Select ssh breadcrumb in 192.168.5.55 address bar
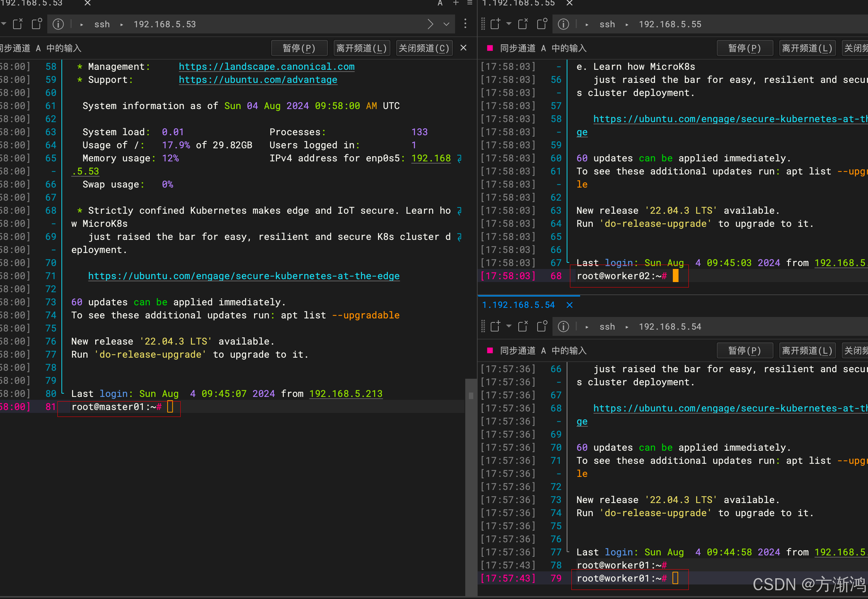The image size is (868, 599). point(607,24)
